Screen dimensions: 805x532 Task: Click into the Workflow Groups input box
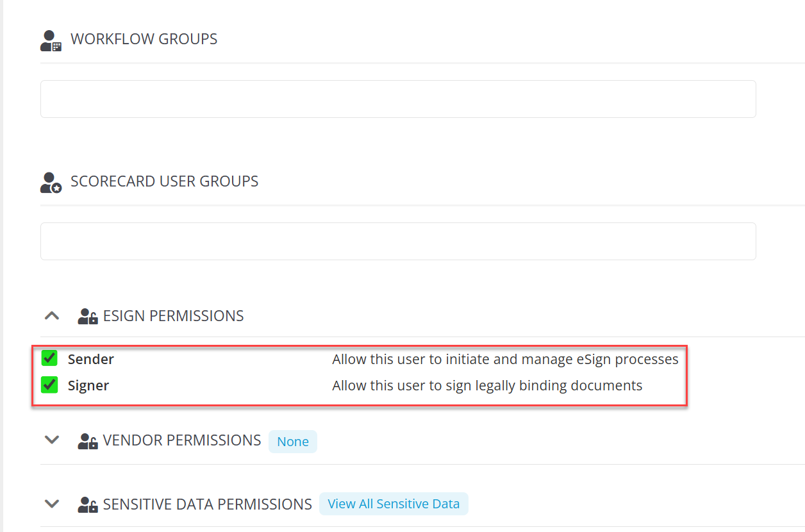pyautogui.click(x=398, y=99)
